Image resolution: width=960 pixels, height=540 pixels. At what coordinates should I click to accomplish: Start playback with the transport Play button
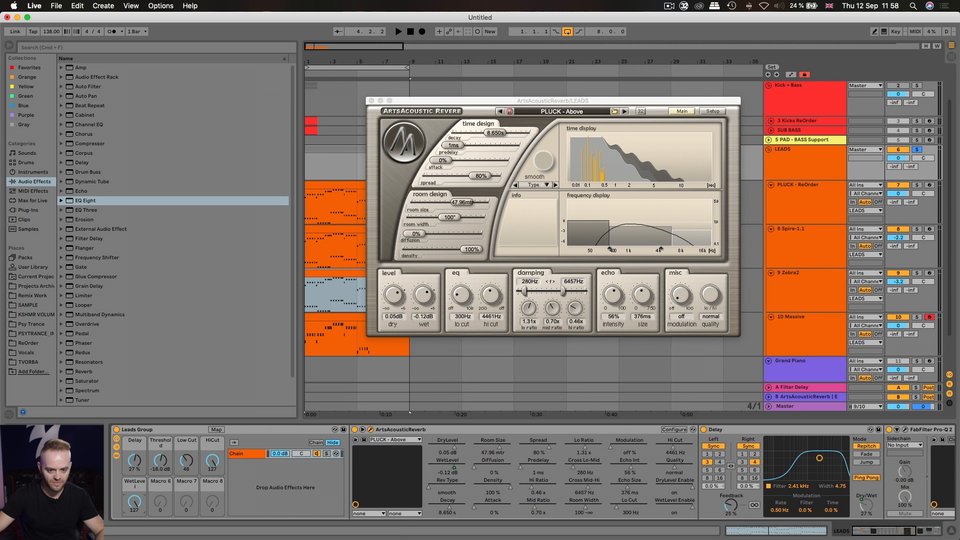(x=399, y=31)
